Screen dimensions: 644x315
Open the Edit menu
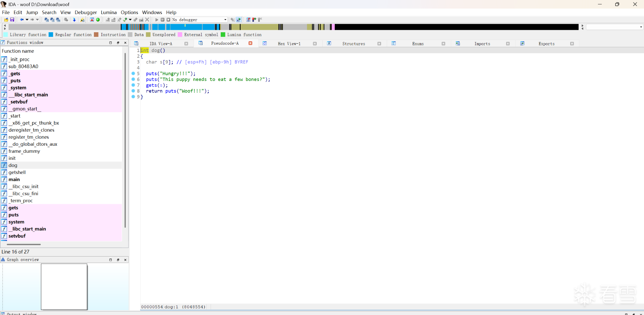pos(18,12)
